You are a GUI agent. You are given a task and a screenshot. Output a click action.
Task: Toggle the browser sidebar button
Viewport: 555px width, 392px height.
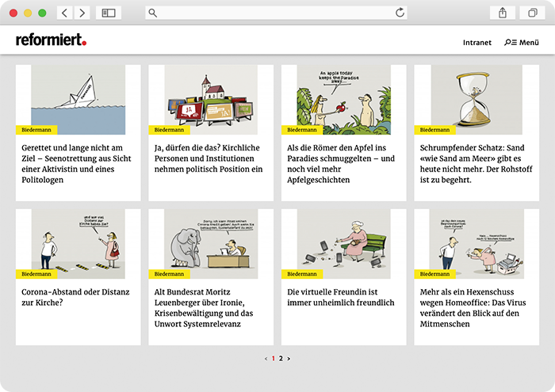pos(109,13)
